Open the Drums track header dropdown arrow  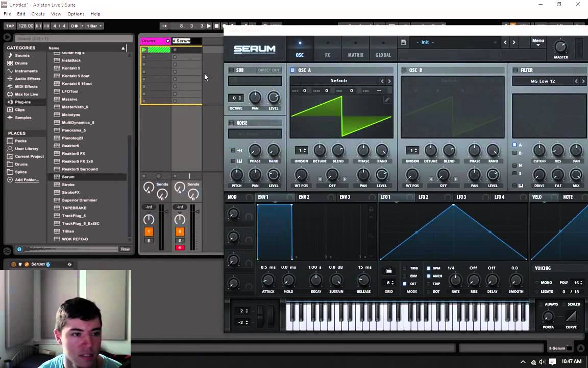[167, 41]
